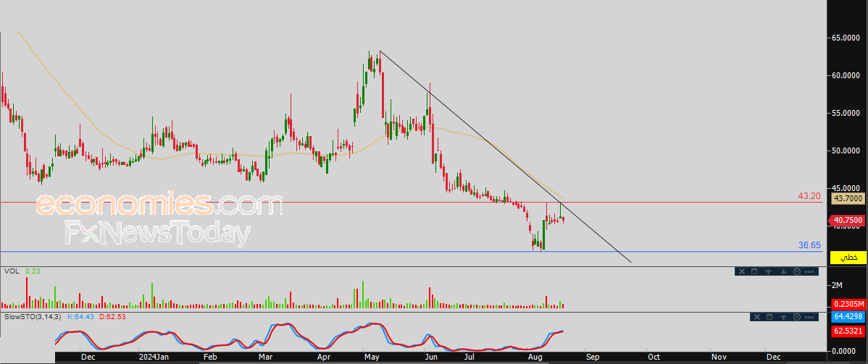Maximize the VOL indicator panel

coord(754,271)
